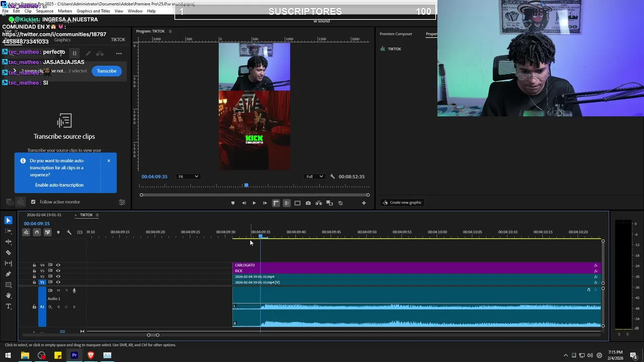
Task: Select the CARLOGATO clip on track V4
Action: click(416, 265)
